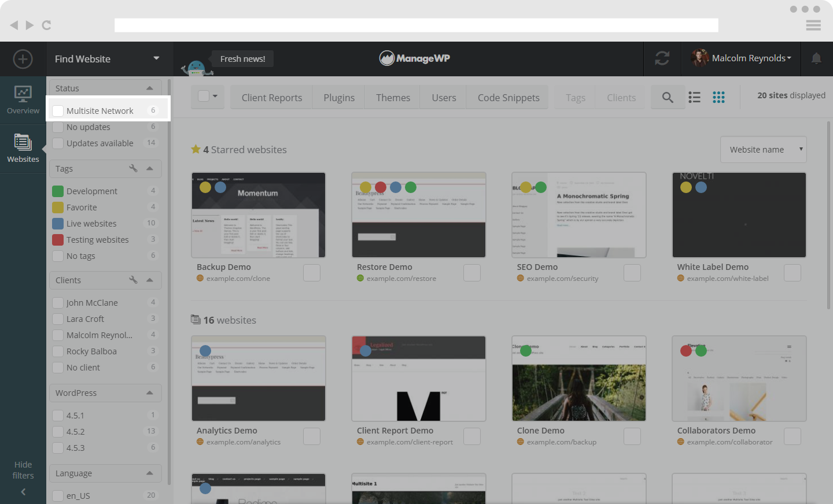Open the example.com/white-label link
This screenshot has height=504, width=833.
point(728,279)
